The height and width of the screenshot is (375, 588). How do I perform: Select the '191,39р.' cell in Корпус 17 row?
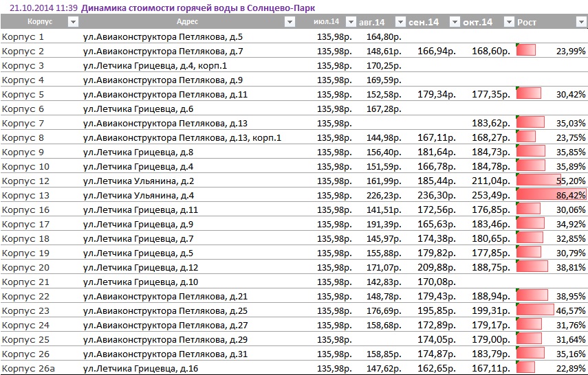pyautogui.click(x=384, y=224)
